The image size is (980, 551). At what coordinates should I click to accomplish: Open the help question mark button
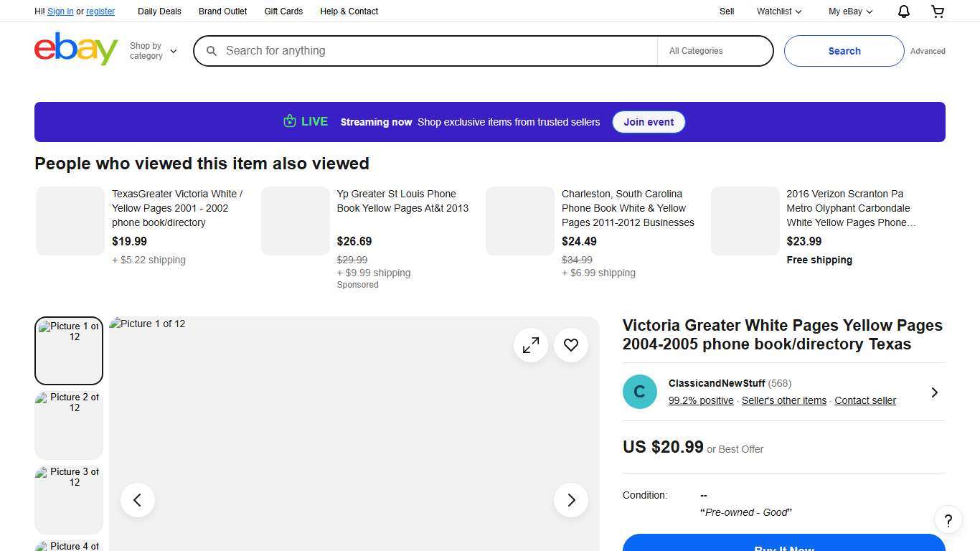tap(948, 520)
